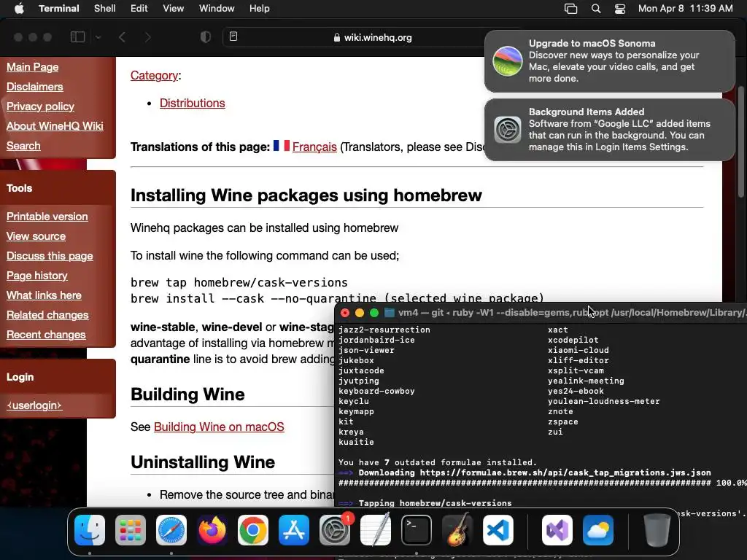747x560 pixels.
Task: Open the Disclaimers link
Action: tap(35, 87)
